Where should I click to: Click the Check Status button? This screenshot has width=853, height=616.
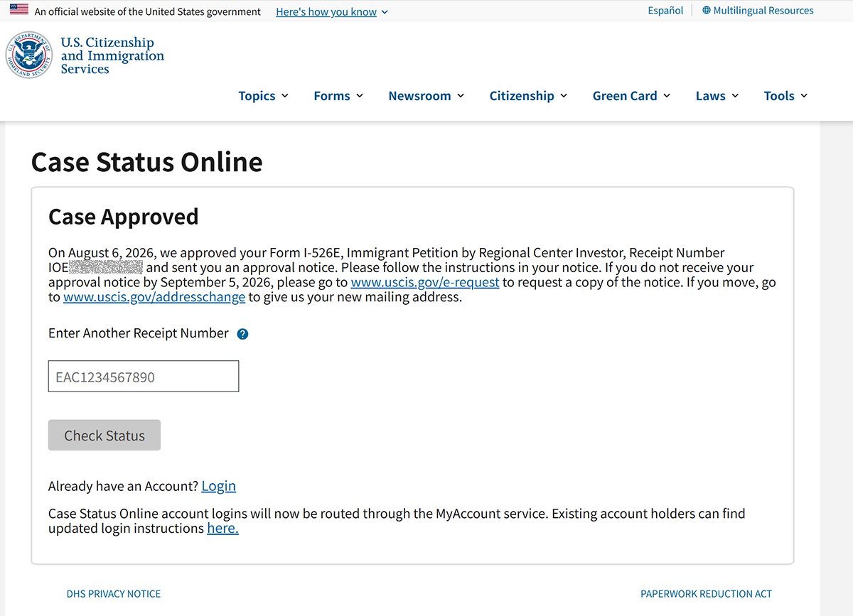tap(104, 436)
